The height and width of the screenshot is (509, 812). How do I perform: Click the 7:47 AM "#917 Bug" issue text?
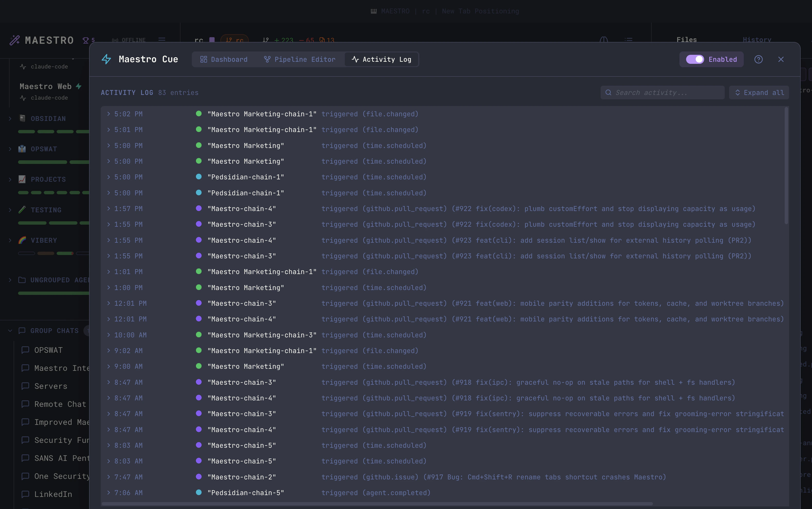[x=545, y=477]
